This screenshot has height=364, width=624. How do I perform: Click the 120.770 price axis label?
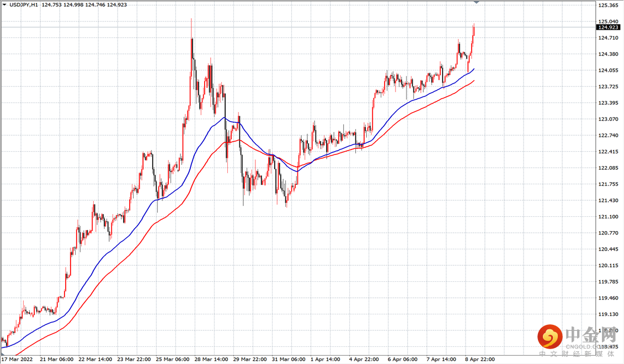pyautogui.click(x=608, y=233)
